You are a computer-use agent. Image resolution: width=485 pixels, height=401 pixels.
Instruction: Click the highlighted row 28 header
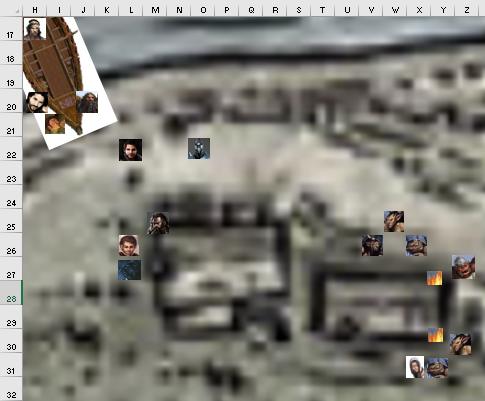click(x=11, y=293)
